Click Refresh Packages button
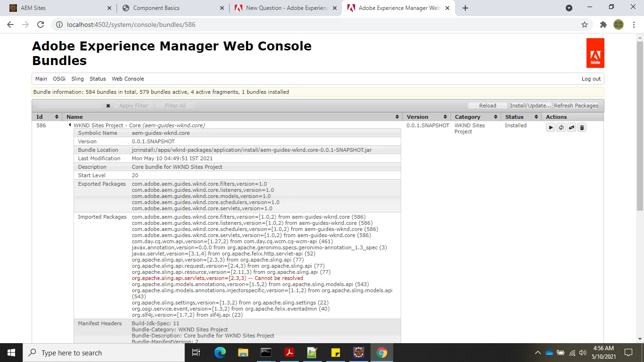This screenshot has width=644, height=362. point(576,106)
